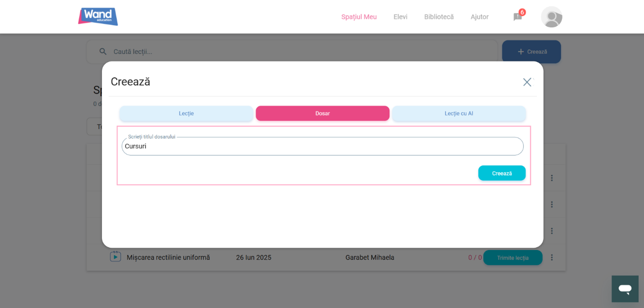The height and width of the screenshot is (308, 644).
Task: Close the Creează dialog with the X
Action: click(527, 82)
